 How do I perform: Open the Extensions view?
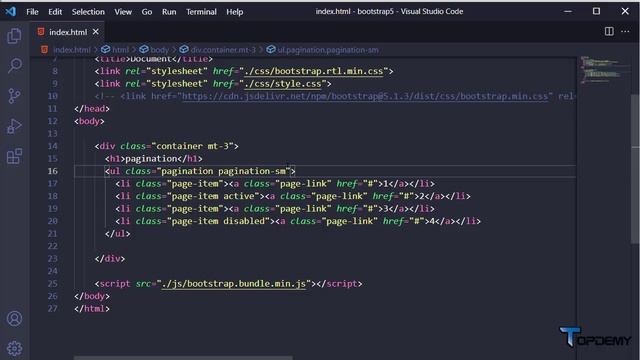[x=14, y=156]
